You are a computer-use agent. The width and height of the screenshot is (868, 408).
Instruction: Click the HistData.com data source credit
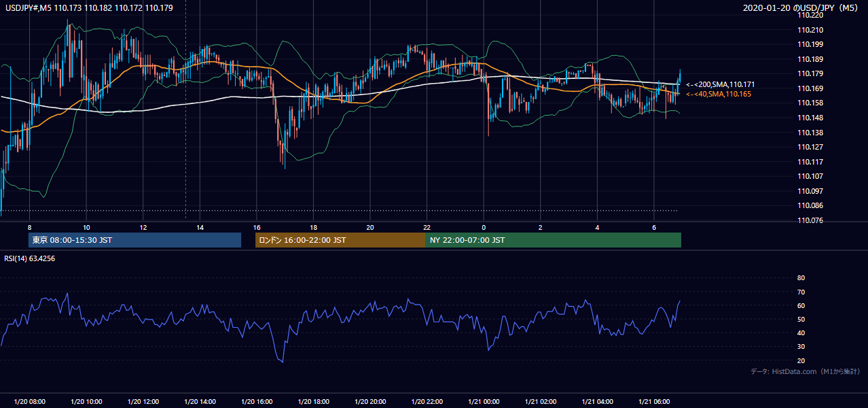806,371
